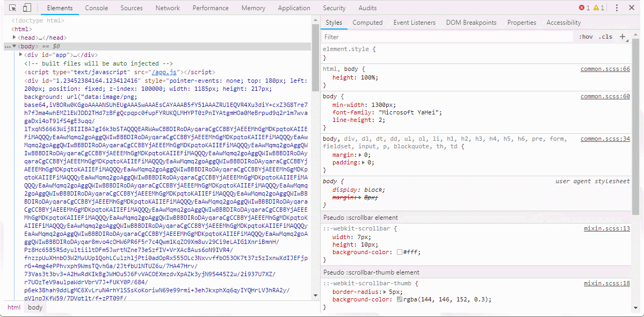This screenshot has width=644, height=317.
Task: Open the Network tab
Action: (x=168, y=8)
